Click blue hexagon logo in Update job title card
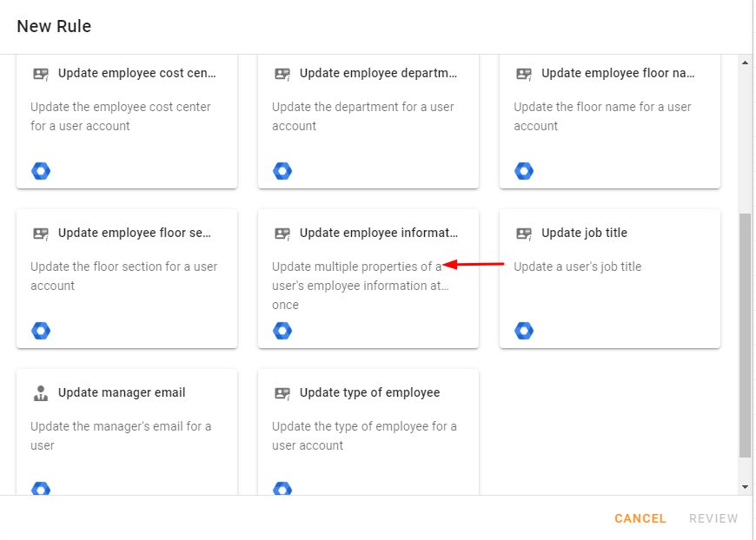Viewport: 756px width, 540px height. (x=524, y=331)
